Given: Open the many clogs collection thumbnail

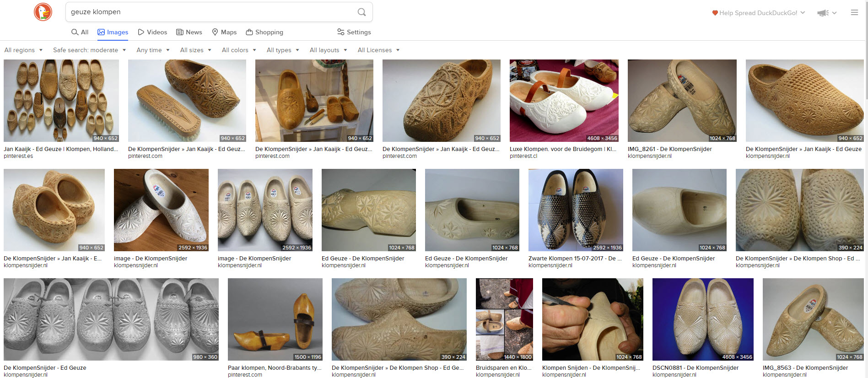Looking at the screenshot, I should click(x=61, y=101).
